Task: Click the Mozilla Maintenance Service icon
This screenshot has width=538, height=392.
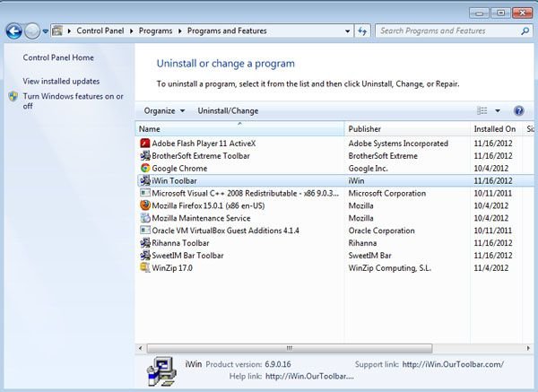Action: point(145,218)
